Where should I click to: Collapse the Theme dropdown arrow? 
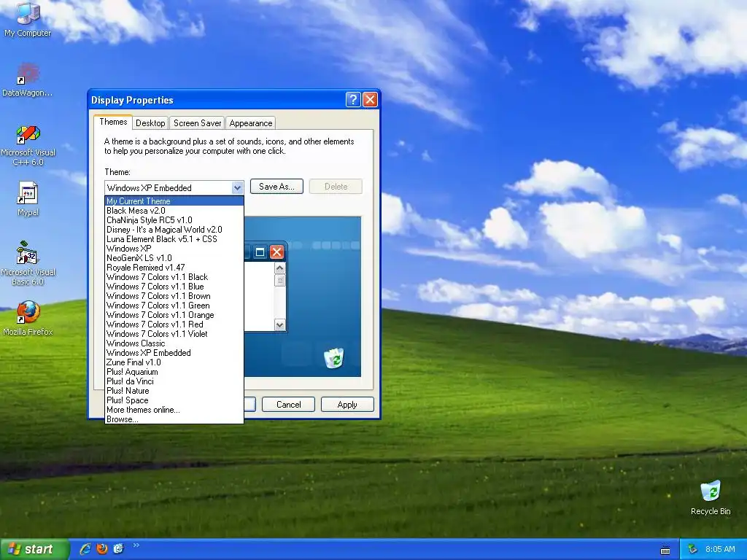237,187
